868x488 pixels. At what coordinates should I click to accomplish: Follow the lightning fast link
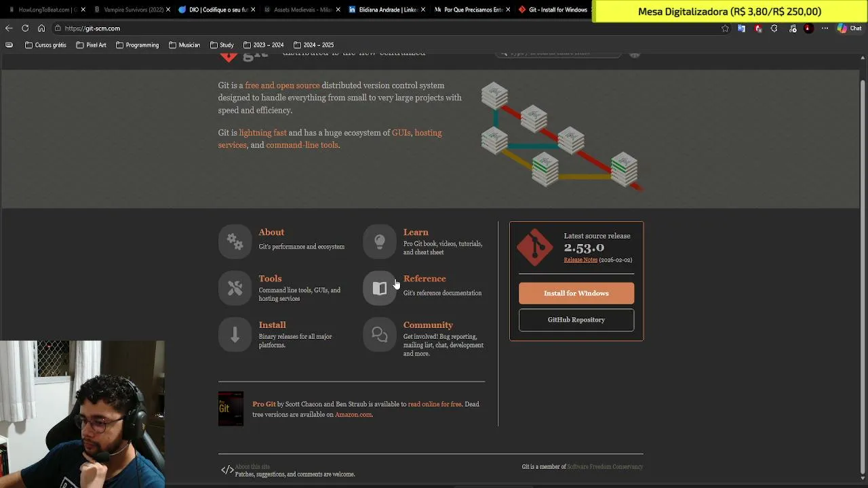[x=262, y=133]
